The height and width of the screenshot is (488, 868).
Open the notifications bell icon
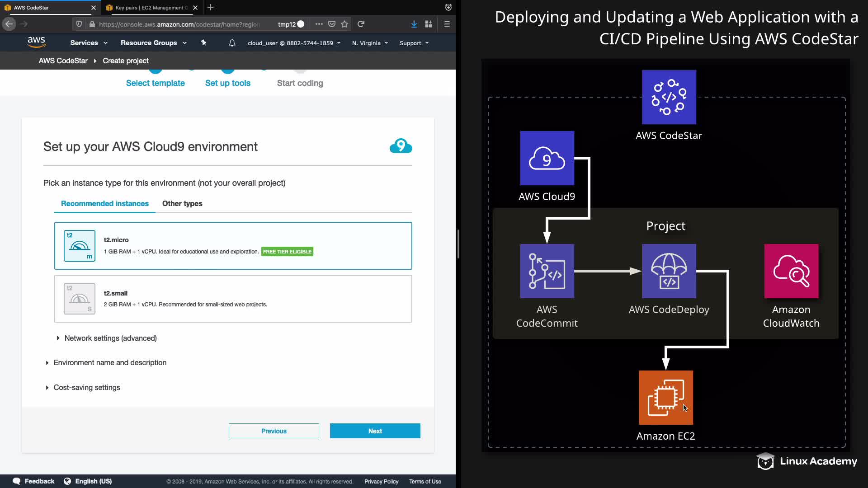tap(232, 43)
